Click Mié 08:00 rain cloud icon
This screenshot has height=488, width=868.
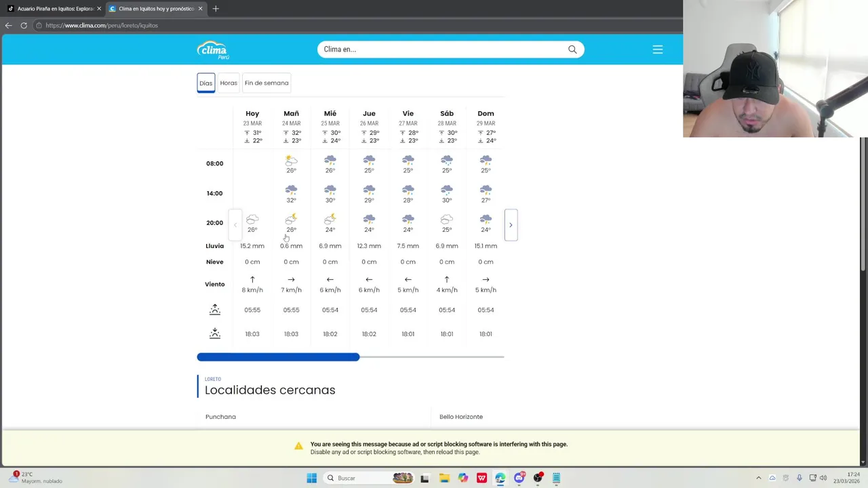click(x=330, y=160)
